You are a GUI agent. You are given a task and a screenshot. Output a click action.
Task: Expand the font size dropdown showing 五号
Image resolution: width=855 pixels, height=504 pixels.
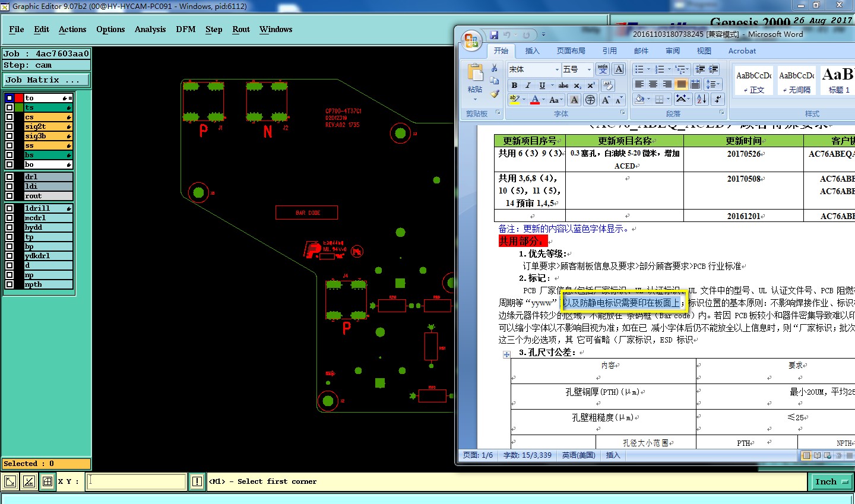(588, 69)
